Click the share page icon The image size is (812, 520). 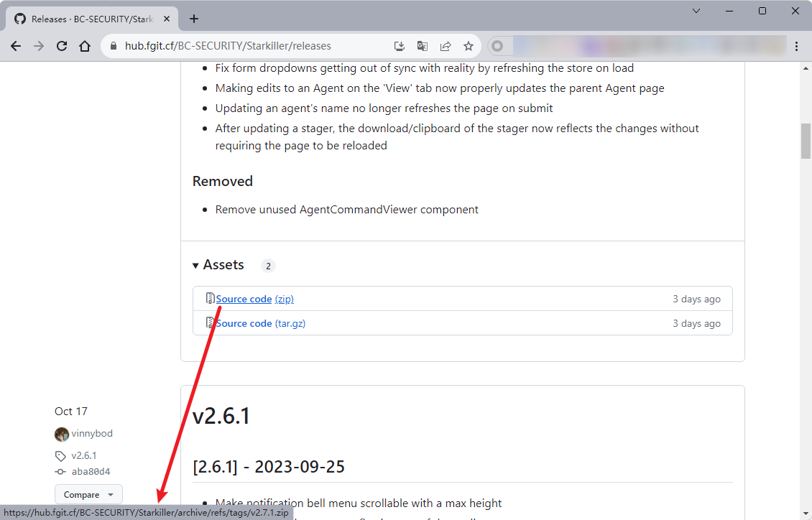pyautogui.click(x=446, y=46)
